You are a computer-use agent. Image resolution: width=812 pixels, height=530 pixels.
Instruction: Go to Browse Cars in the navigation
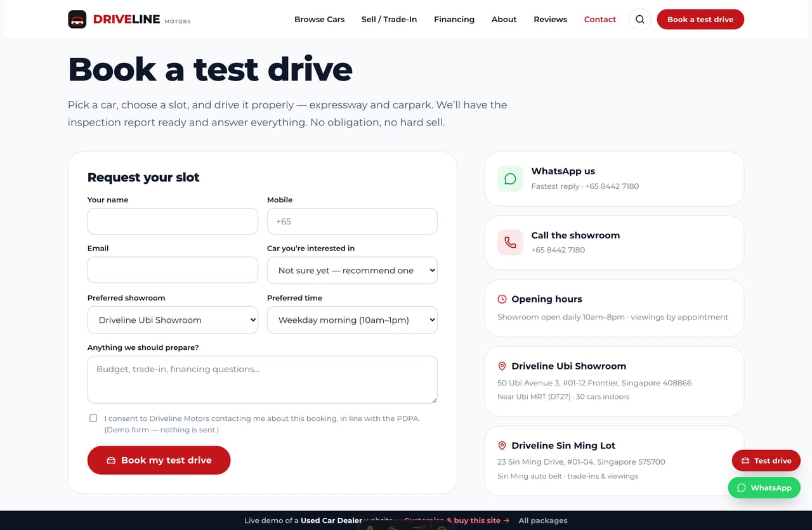320,20
